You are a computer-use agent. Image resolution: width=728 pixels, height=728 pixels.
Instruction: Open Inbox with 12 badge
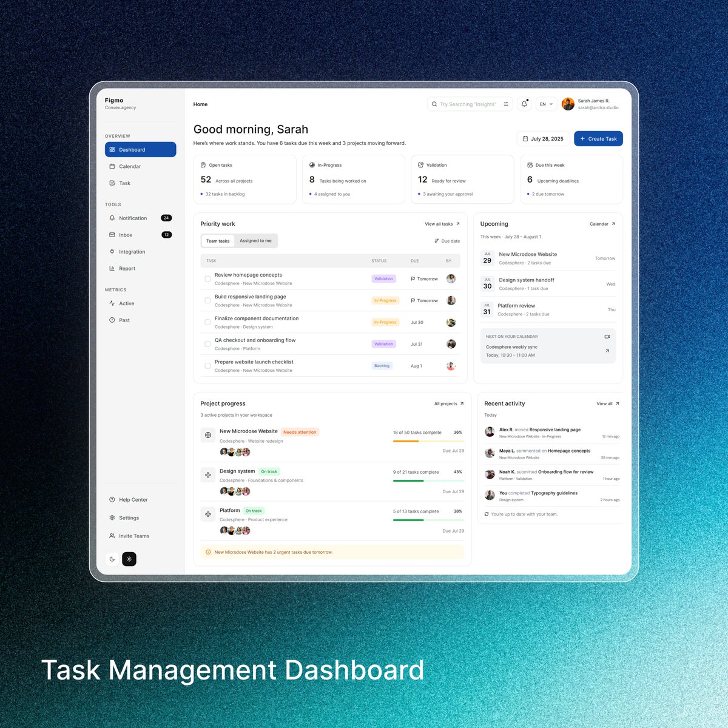(x=140, y=235)
